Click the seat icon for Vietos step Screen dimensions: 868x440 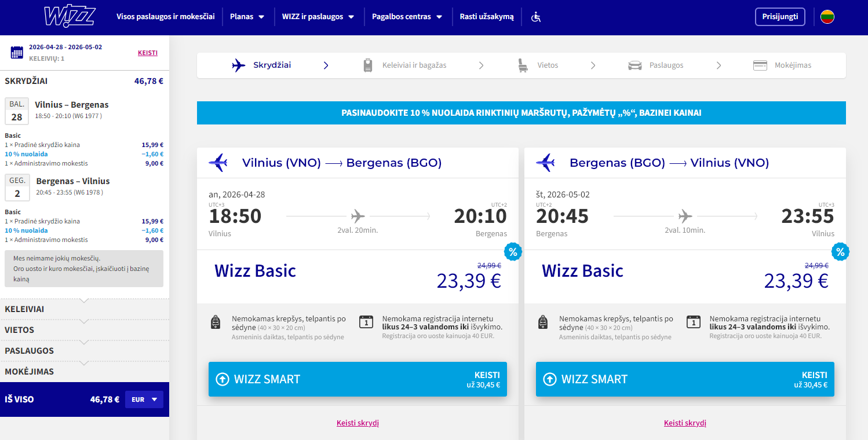click(x=523, y=65)
